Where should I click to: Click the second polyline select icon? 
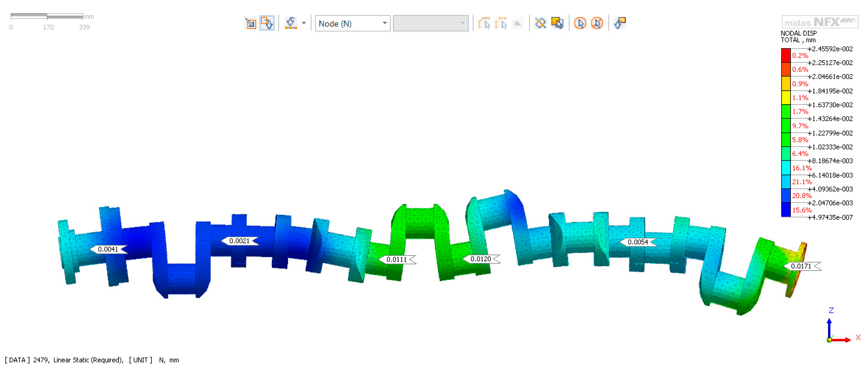[501, 23]
